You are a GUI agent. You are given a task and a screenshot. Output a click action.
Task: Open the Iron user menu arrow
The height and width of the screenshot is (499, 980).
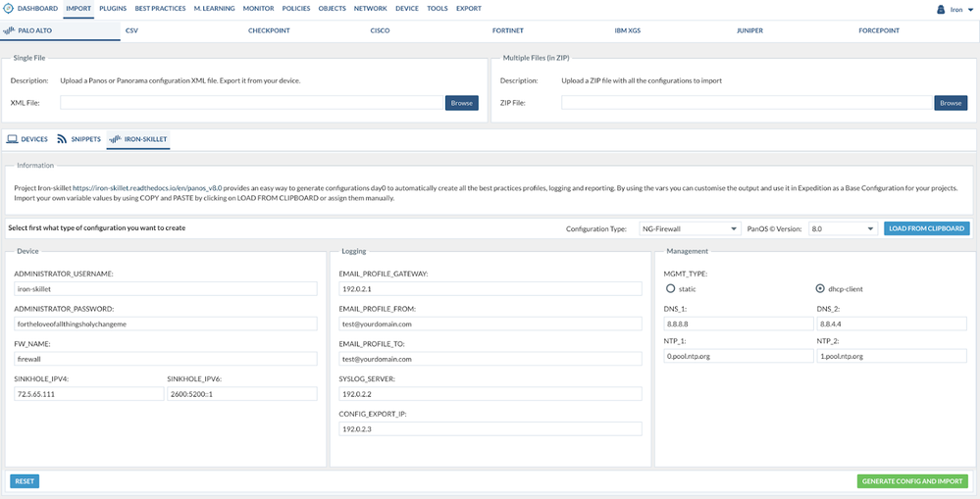pyautogui.click(x=970, y=9)
